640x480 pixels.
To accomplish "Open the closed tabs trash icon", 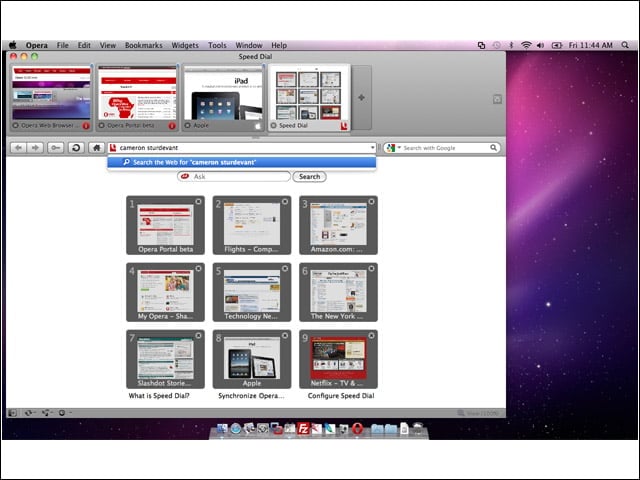I will point(497,99).
